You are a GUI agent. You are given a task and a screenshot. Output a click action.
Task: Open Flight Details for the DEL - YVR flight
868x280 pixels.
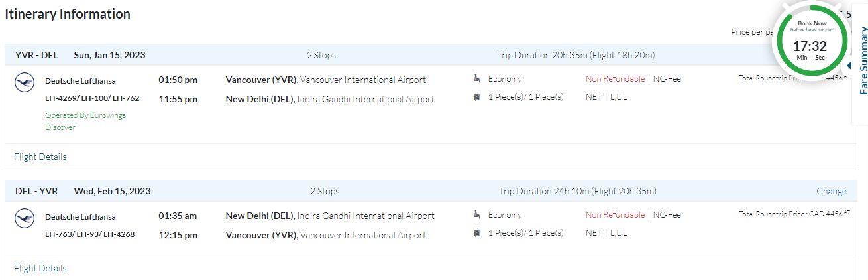[40, 268]
